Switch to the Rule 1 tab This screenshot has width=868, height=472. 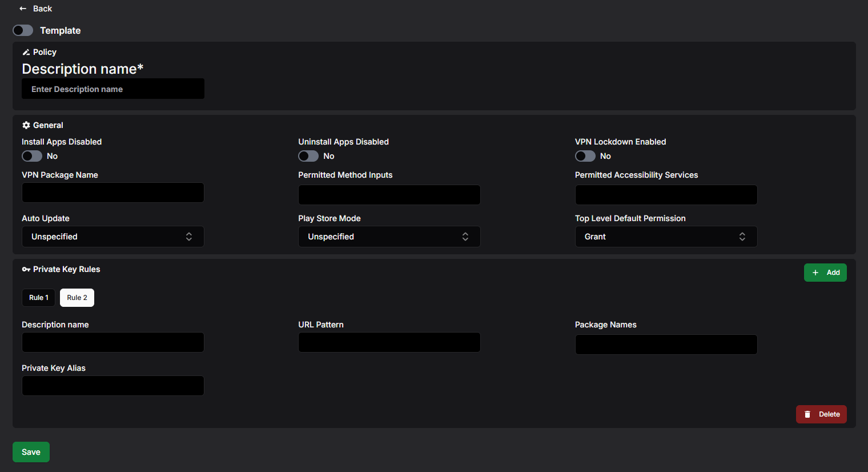click(39, 298)
